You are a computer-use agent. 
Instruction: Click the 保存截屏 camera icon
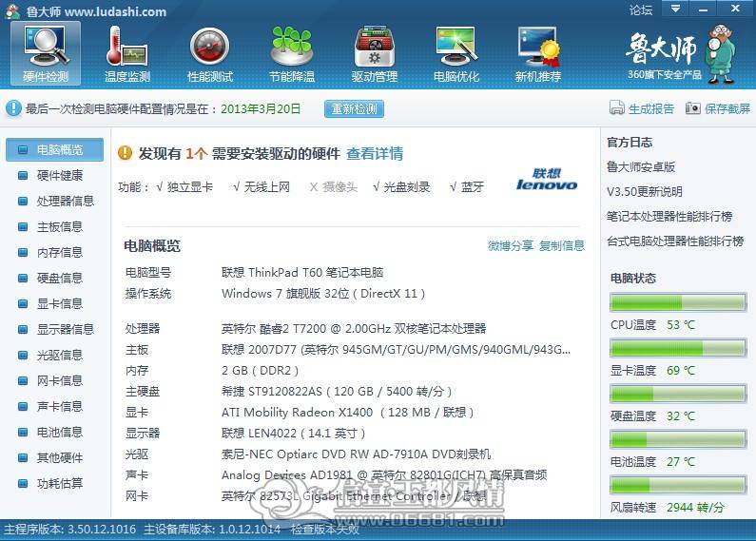[x=693, y=108]
